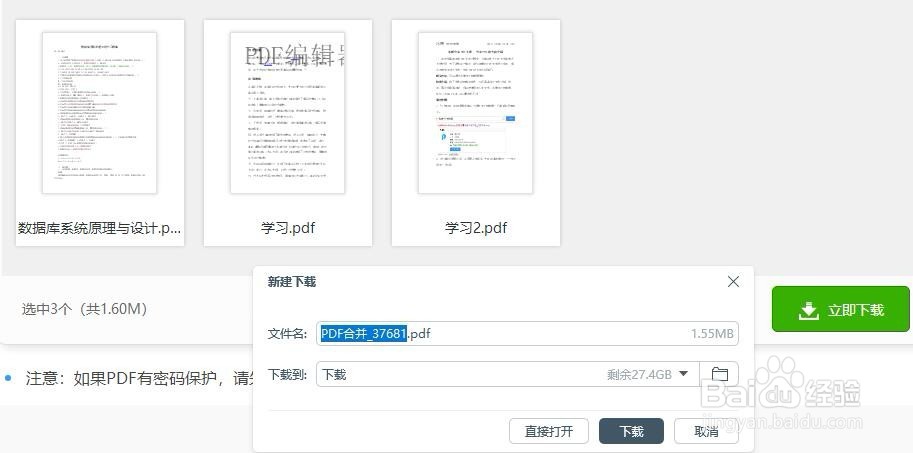Click the 新建下载 dialog title
Screen dimensions: 913x453
click(292, 282)
